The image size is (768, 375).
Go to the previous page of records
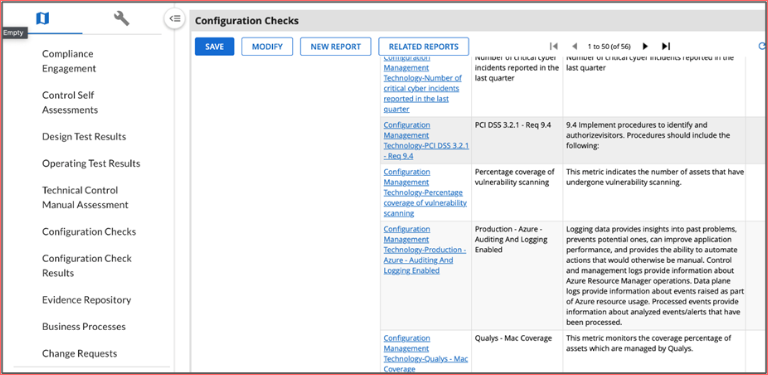(x=575, y=47)
